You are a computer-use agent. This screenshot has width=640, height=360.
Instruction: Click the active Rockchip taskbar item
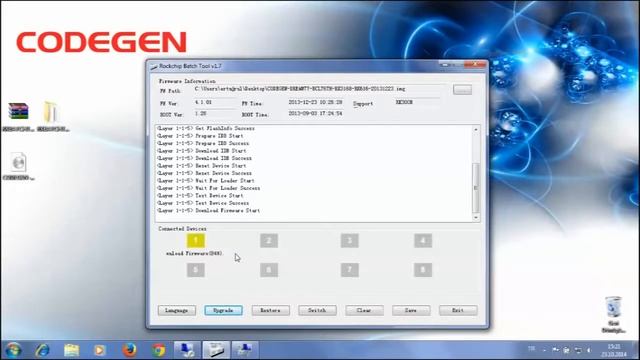click(216, 350)
